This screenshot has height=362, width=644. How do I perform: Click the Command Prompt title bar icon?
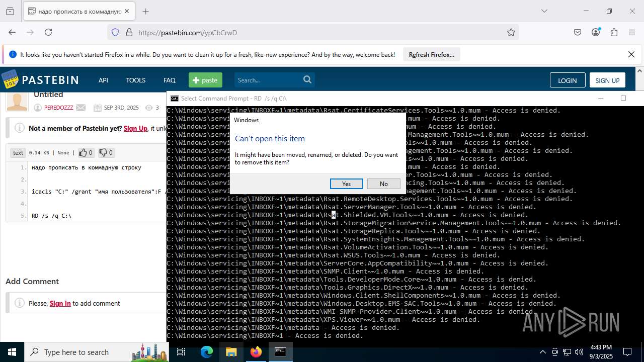[175, 98]
